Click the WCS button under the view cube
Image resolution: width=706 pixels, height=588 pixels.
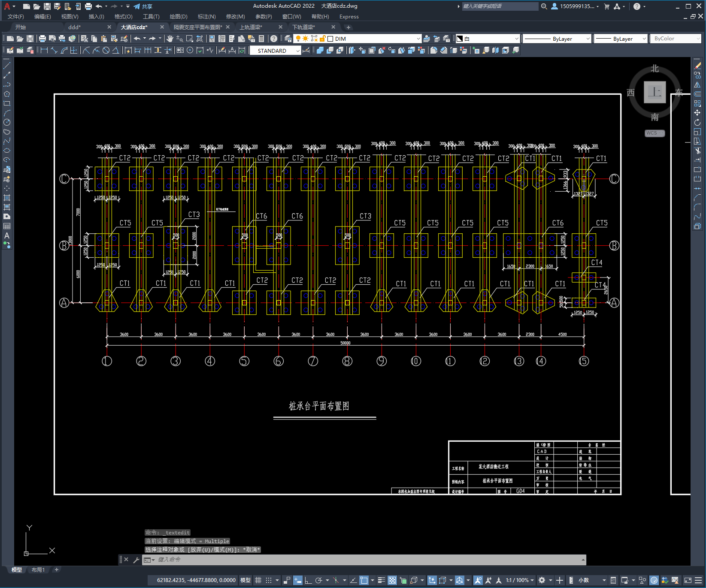click(x=654, y=133)
